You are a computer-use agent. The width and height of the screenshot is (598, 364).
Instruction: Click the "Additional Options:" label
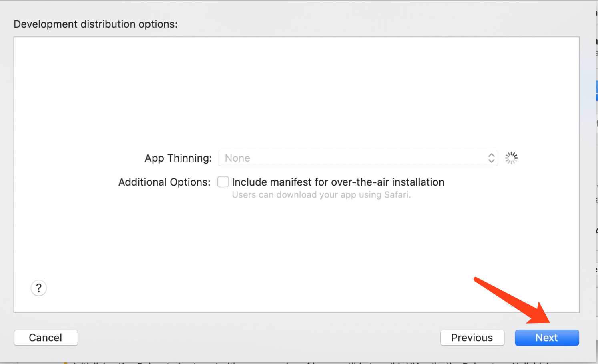164,182
